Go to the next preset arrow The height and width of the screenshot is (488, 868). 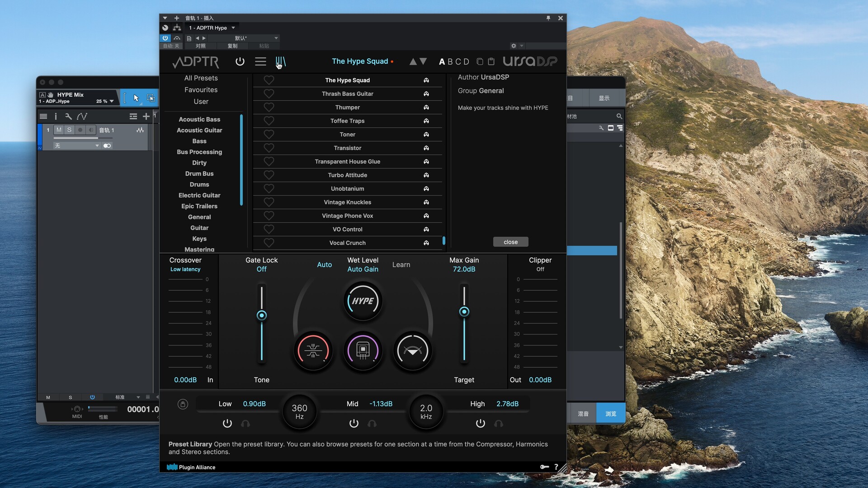coord(423,61)
